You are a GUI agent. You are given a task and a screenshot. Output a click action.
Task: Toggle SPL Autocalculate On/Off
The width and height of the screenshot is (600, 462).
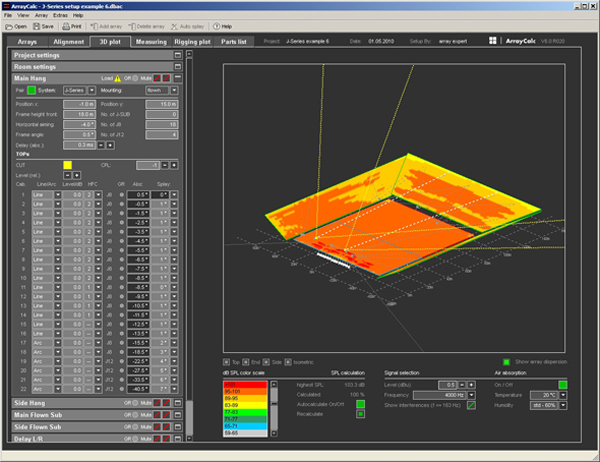[x=360, y=403]
